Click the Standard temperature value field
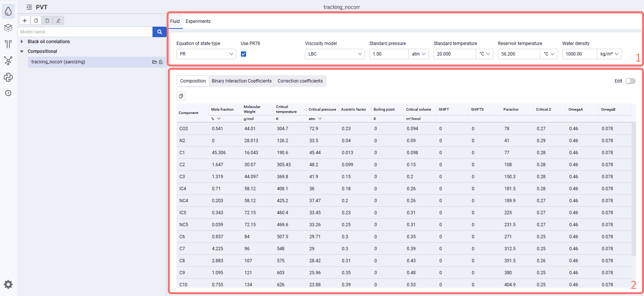The width and height of the screenshot is (644, 296). (455, 54)
